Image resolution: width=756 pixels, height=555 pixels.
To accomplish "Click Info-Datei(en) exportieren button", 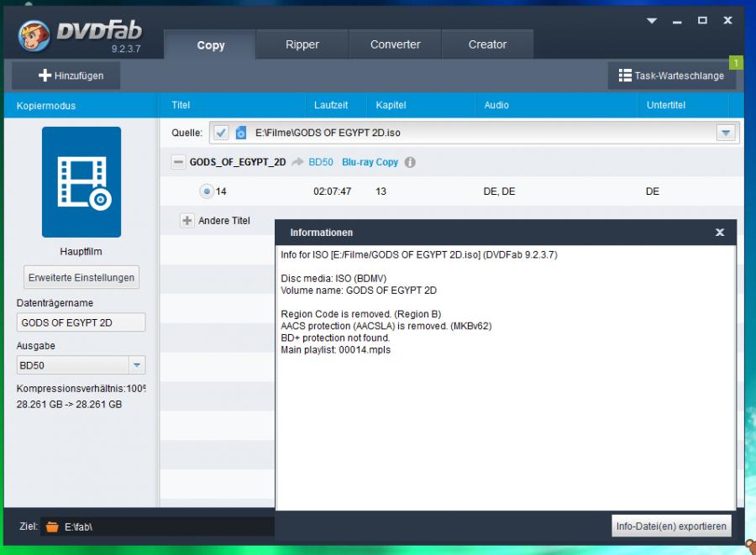I will (x=671, y=526).
